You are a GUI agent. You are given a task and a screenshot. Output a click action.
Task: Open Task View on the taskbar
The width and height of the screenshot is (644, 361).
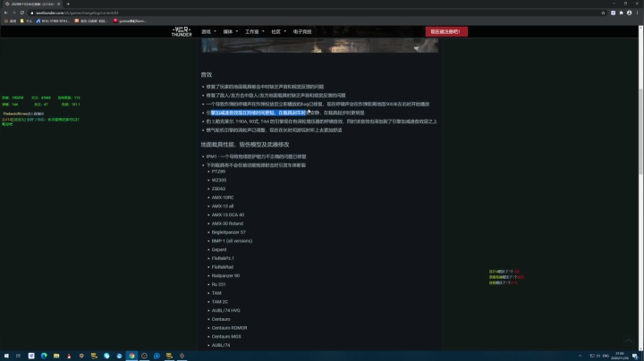[18, 356]
